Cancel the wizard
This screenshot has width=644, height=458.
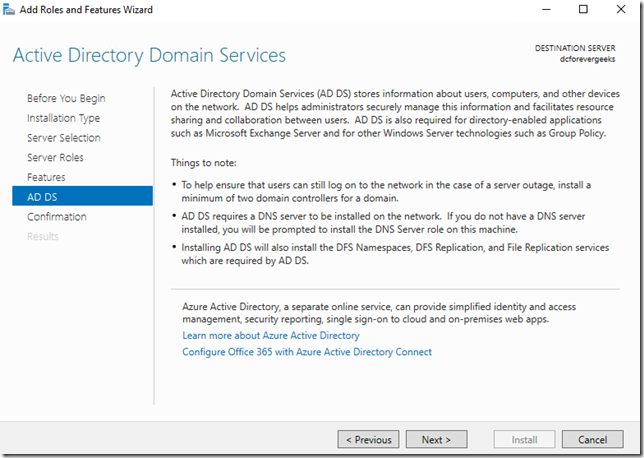point(592,439)
